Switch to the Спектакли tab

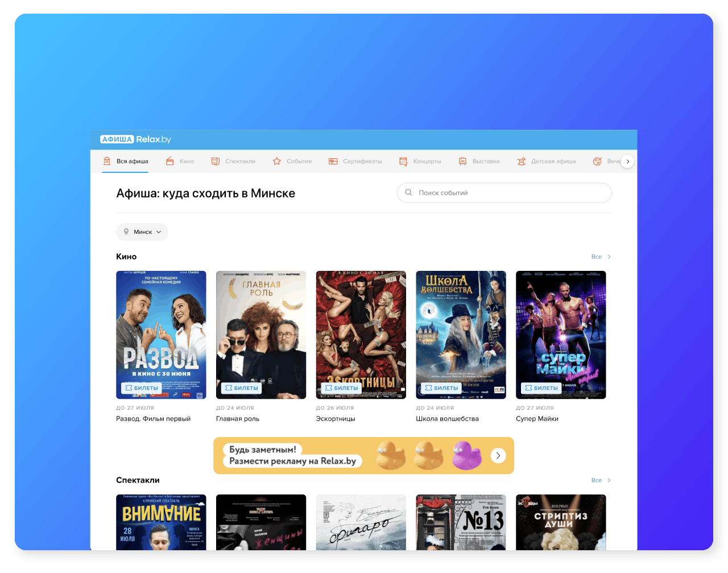pos(233,161)
